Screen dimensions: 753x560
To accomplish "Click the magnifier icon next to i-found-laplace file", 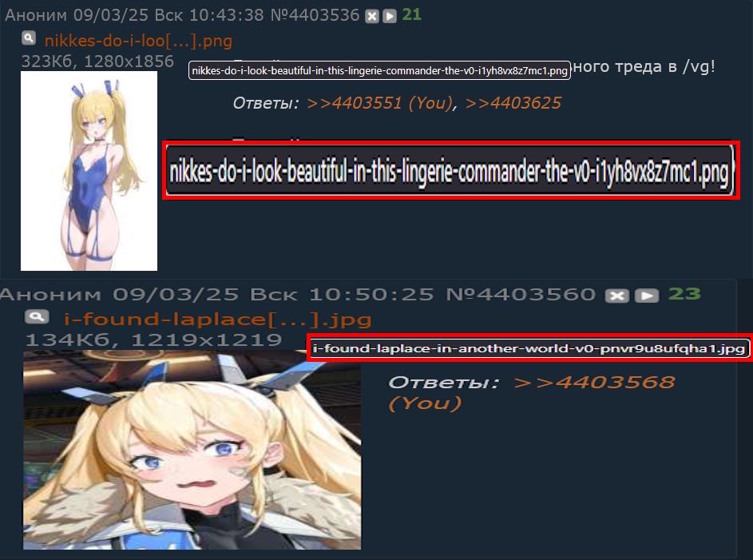I will pyautogui.click(x=37, y=316).
